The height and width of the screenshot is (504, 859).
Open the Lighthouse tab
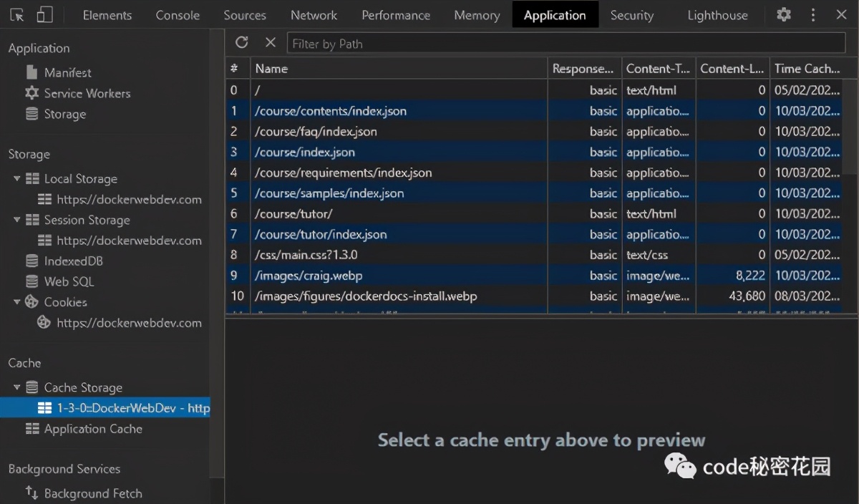[717, 14]
